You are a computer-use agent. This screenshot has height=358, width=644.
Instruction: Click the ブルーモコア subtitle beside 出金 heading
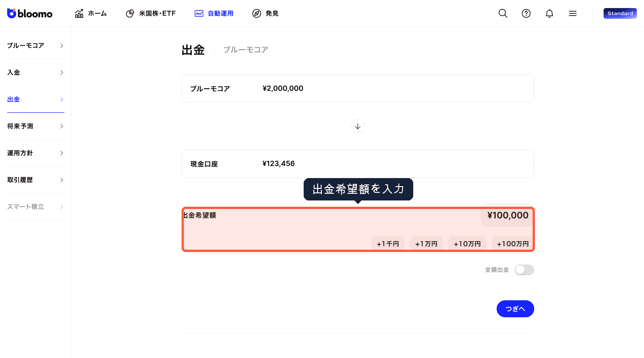tap(246, 50)
